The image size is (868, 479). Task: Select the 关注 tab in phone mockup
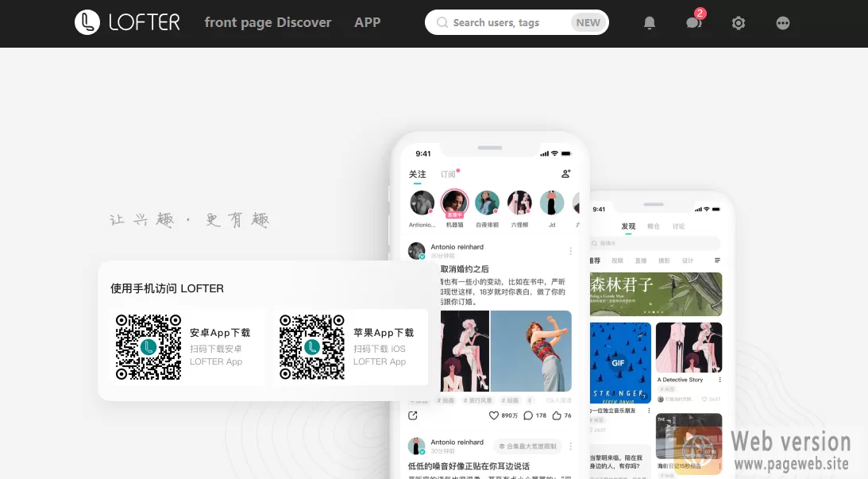tap(418, 175)
